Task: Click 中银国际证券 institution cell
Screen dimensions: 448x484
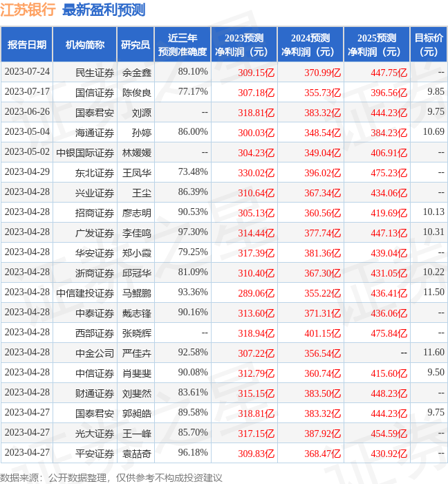Action: point(85,153)
